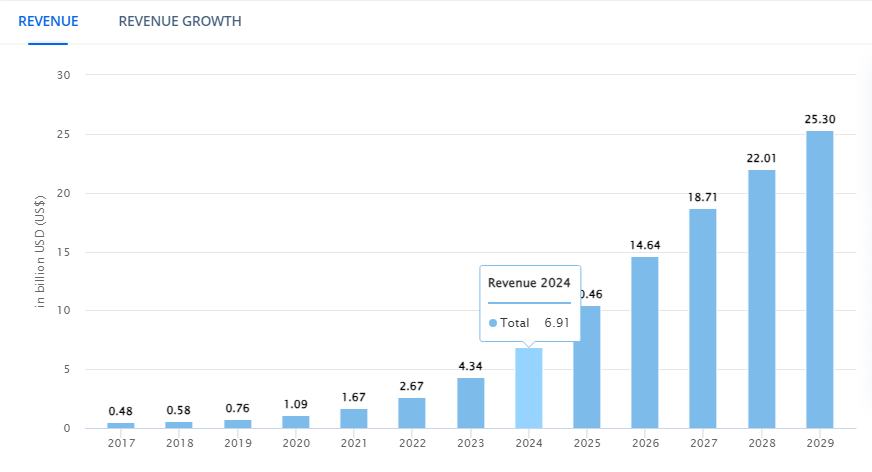Click the 0.58 value label
Screen dimensions: 872x472
click(x=179, y=410)
